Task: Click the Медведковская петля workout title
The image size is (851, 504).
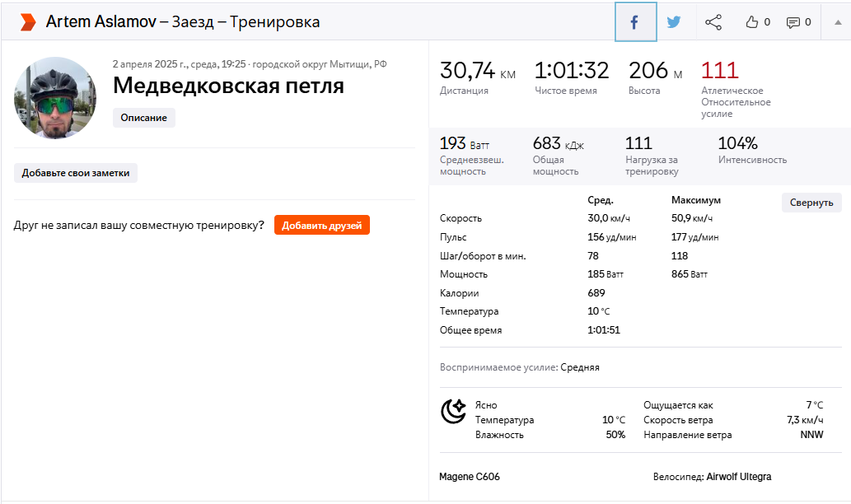Action: 228,86
